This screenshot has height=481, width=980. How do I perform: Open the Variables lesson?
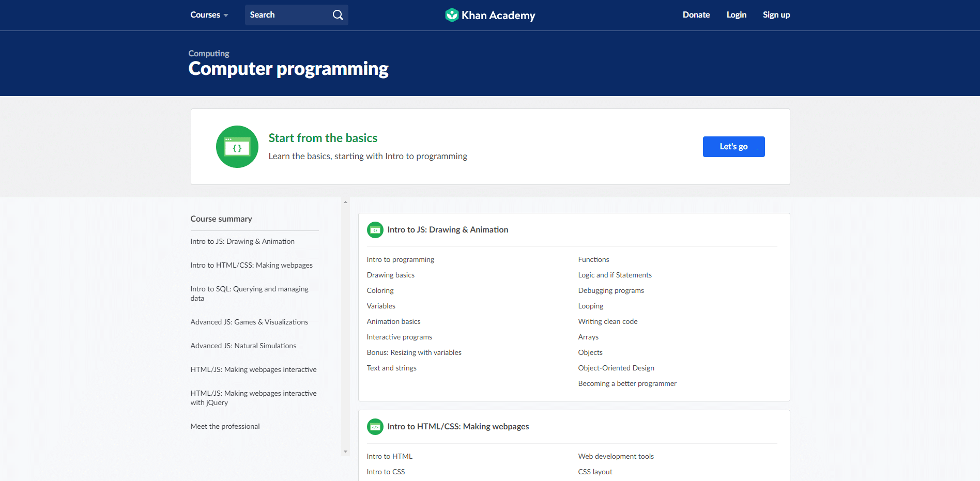pyautogui.click(x=381, y=306)
